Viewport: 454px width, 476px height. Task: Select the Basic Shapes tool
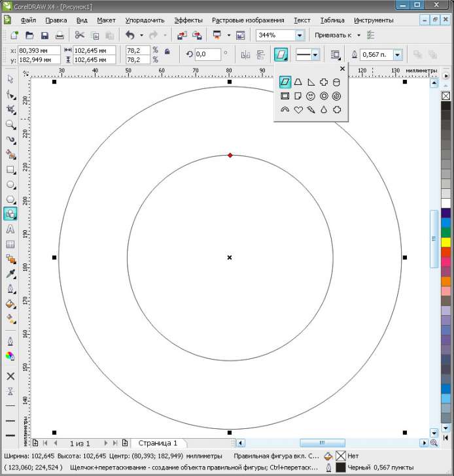pos(10,214)
